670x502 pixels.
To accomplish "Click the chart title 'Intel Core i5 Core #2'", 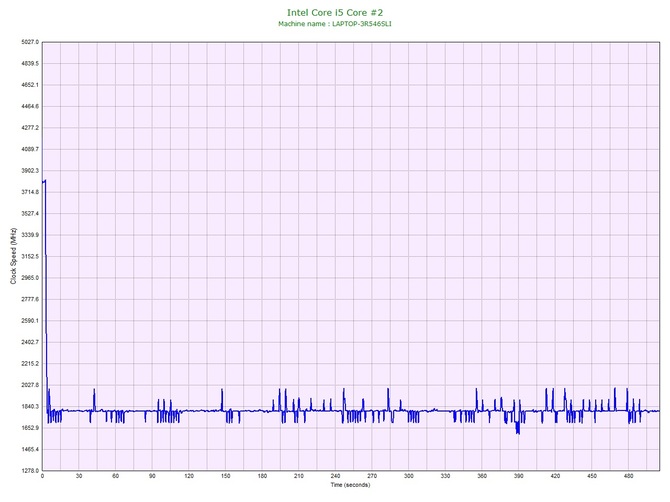I will point(335,12).
